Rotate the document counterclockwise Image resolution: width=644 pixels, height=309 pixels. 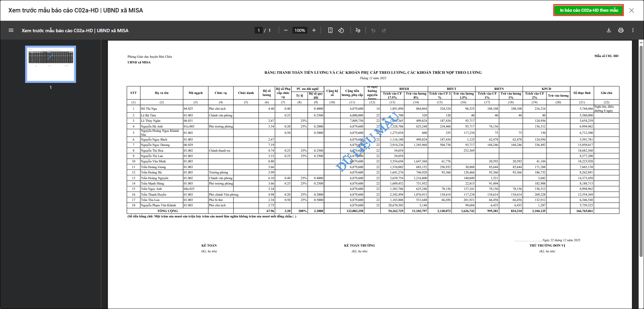(341, 31)
